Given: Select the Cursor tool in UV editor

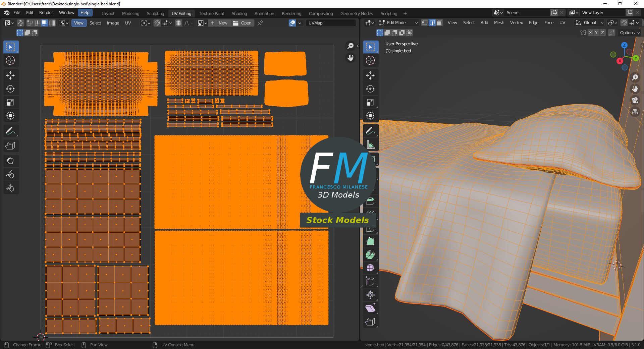Looking at the screenshot, I should (10, 60).
